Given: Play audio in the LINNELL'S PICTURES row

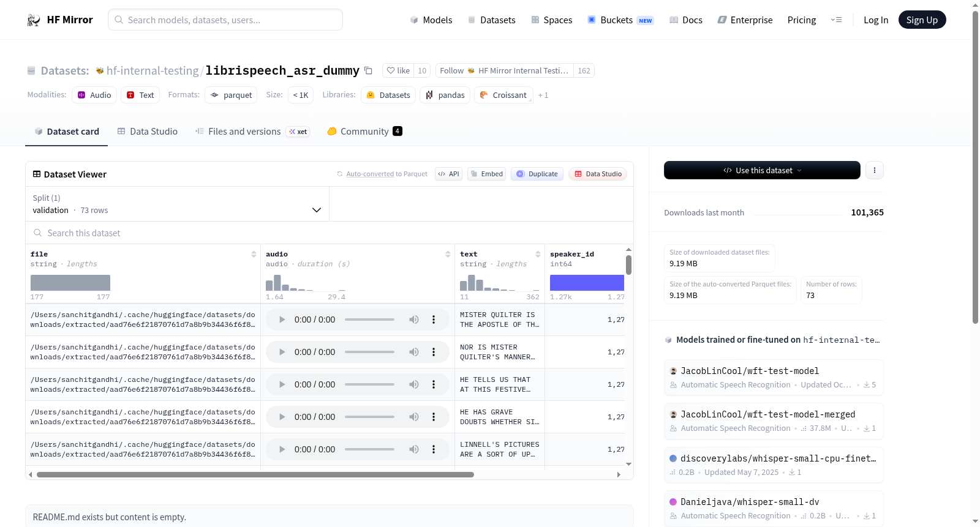Looking at the screenshot, I should coord(282,449).
